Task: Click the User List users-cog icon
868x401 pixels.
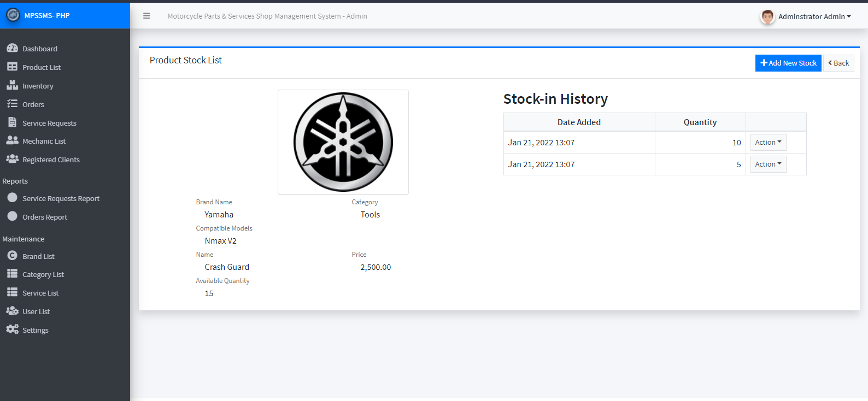Action: (x=12, y=311)
